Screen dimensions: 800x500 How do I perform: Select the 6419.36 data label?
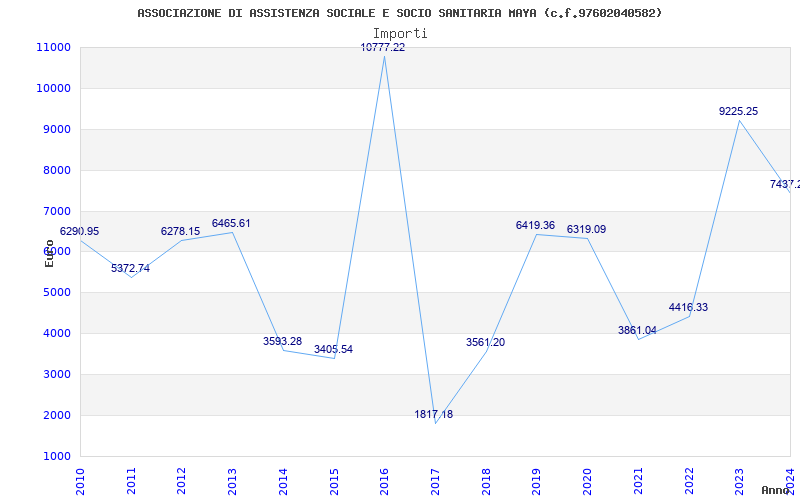[x=535, y=226]
